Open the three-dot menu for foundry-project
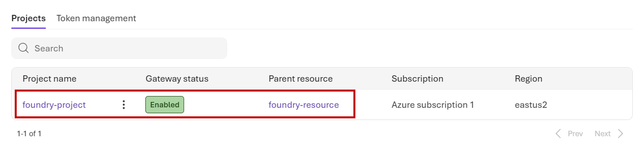This screenshot has height=152, width=644. 124,105
